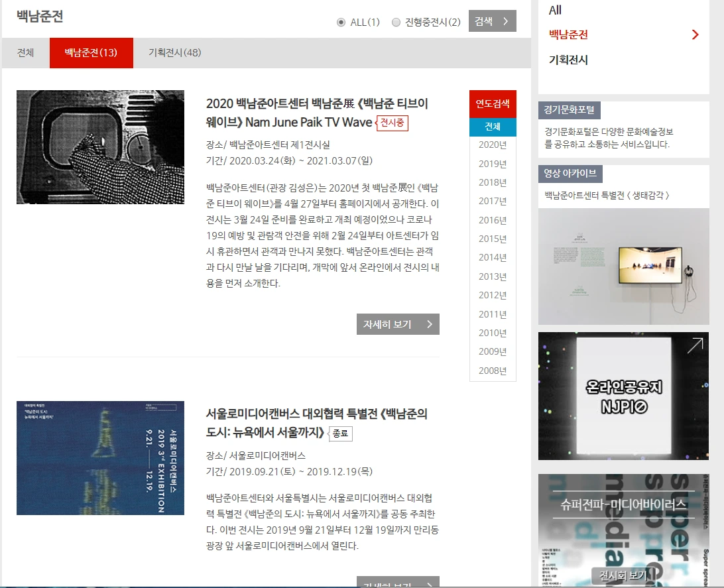The image size is (724, 588).
Task: Select 2008년 from the year search list
Action: (x=492, y=371)
